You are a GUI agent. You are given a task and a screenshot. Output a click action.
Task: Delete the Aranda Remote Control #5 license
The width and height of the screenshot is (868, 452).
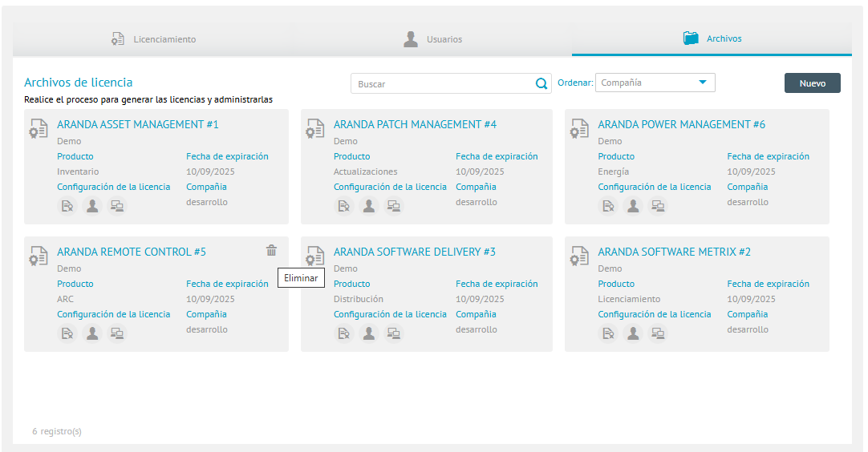click(x=271, y=251)
